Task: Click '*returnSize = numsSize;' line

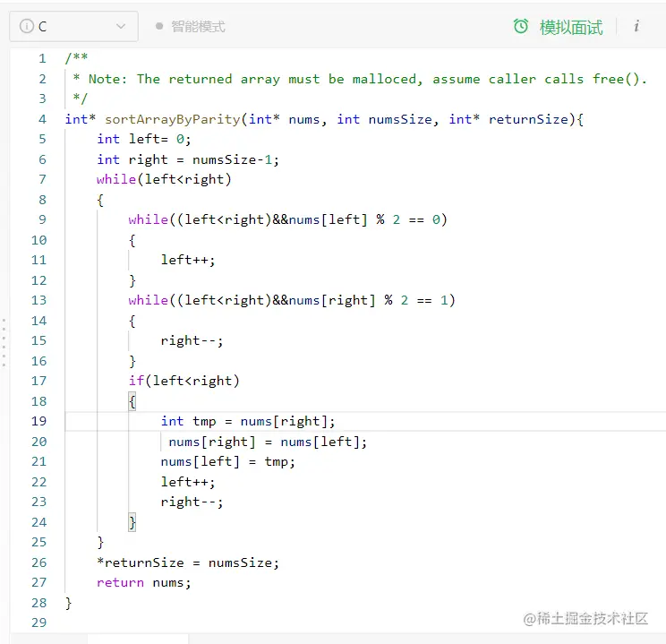Action: click(188, 562)
